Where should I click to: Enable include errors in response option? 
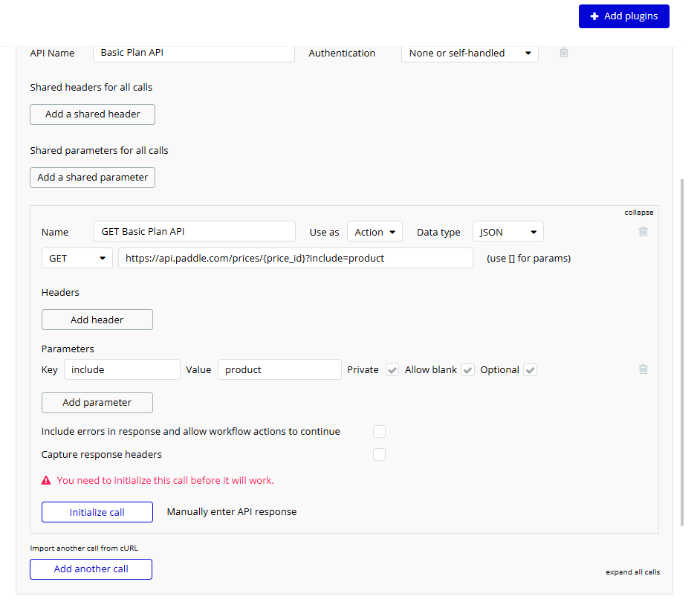point(379,431)
